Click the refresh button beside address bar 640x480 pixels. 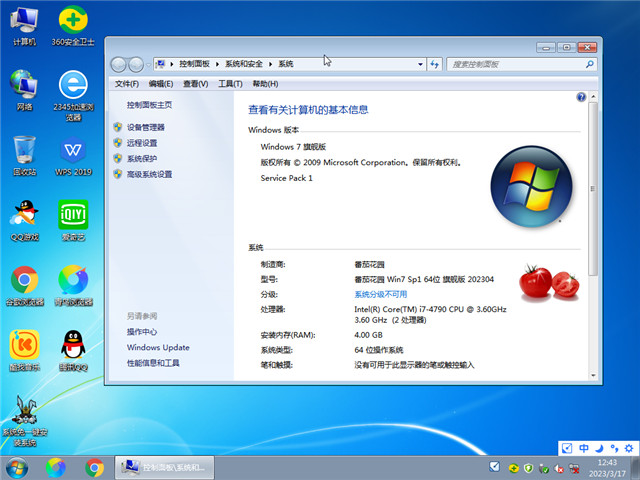pyautogui.click(x=434, y=64)
